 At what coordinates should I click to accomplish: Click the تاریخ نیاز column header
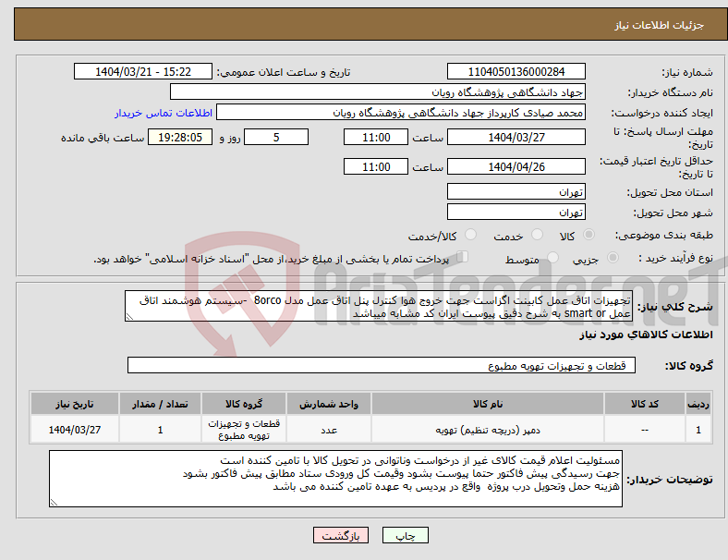75,404
